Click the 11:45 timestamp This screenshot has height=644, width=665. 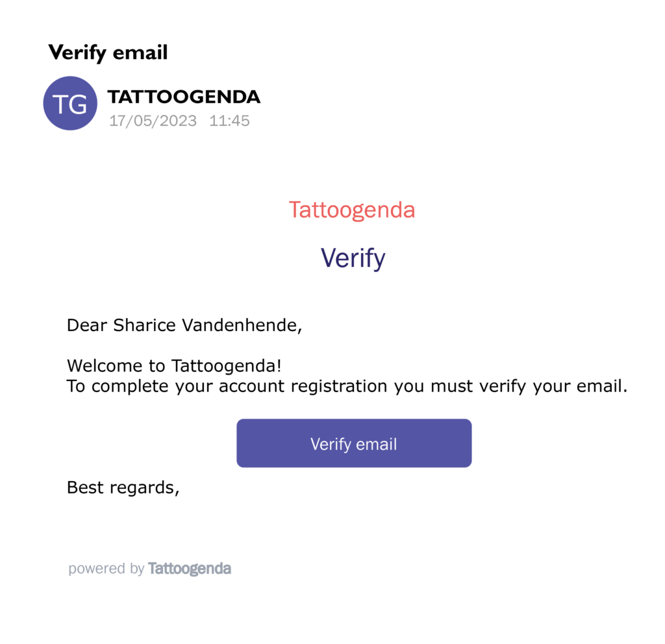(x=229, y=121)
